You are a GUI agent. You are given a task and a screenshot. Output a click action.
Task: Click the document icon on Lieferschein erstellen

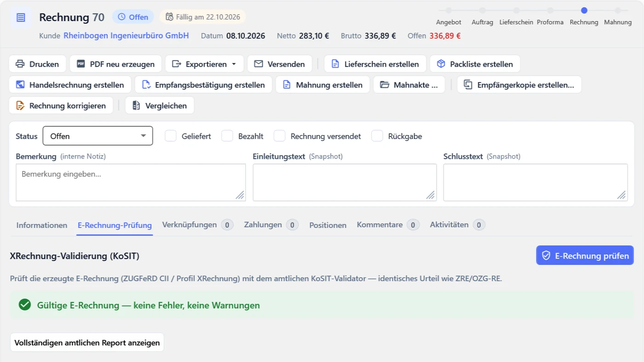tap(335, 64)
